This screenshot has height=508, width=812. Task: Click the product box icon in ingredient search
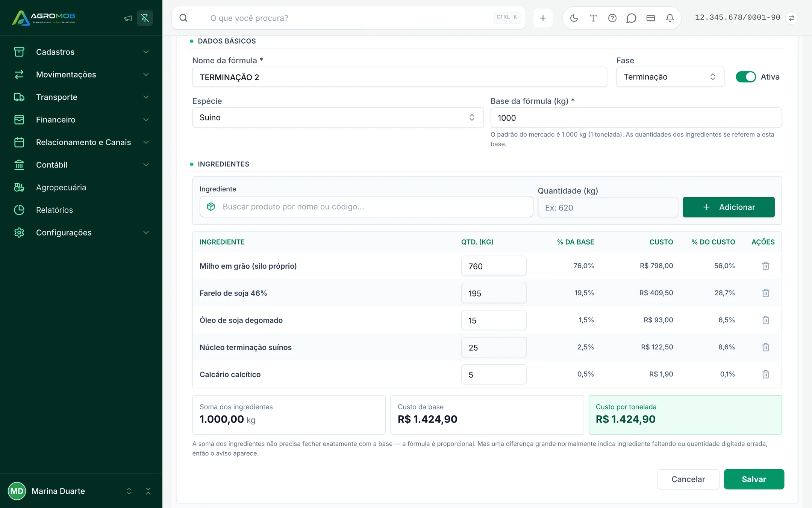point(211,207)
